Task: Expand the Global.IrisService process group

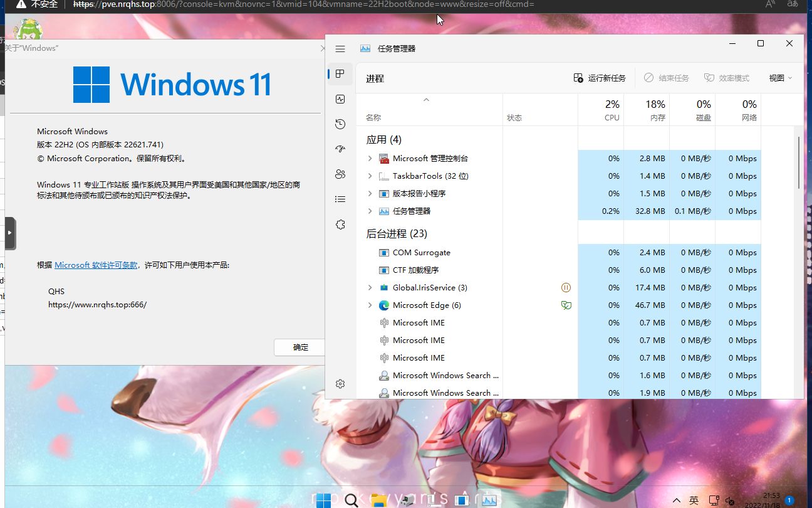Action: (x=370, y=287)
